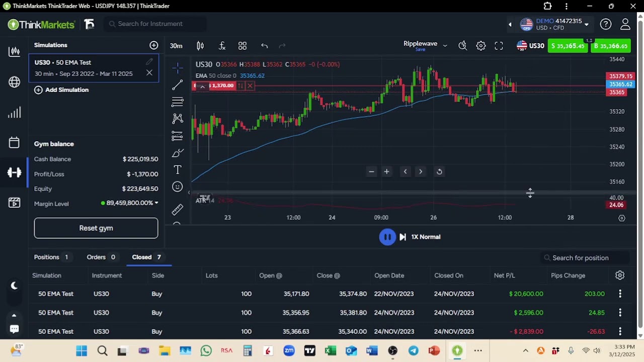Select the horizontal lines tool group
This screenshot has width=644, height=362.
tap(178, 102)
